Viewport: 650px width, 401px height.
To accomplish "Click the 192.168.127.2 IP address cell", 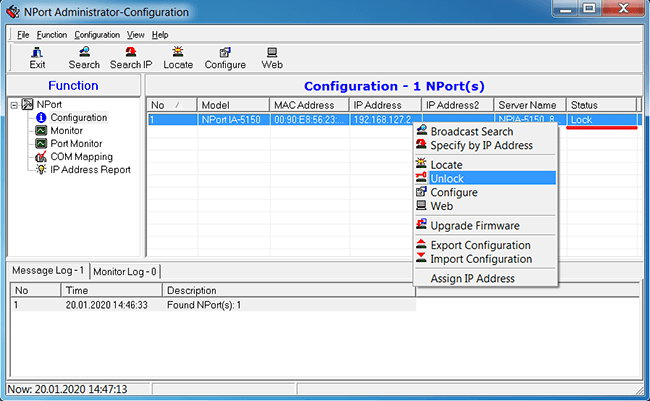I will click(385, 120).
